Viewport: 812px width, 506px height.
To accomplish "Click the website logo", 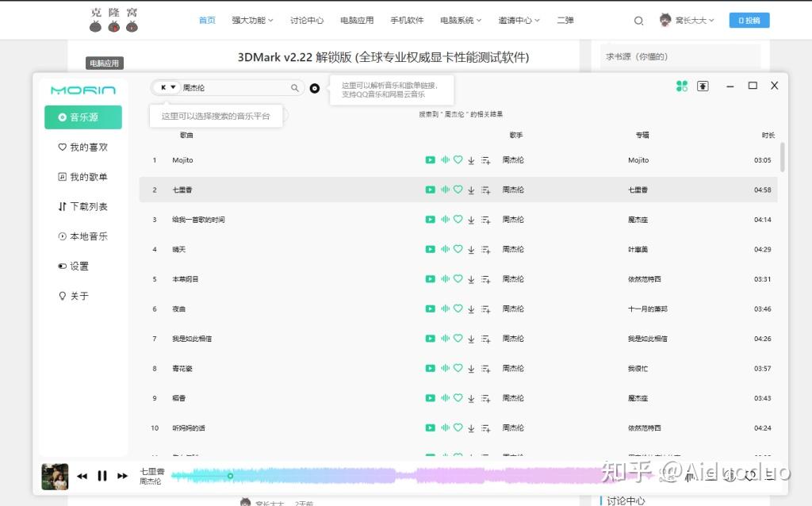I will point(114,20).
